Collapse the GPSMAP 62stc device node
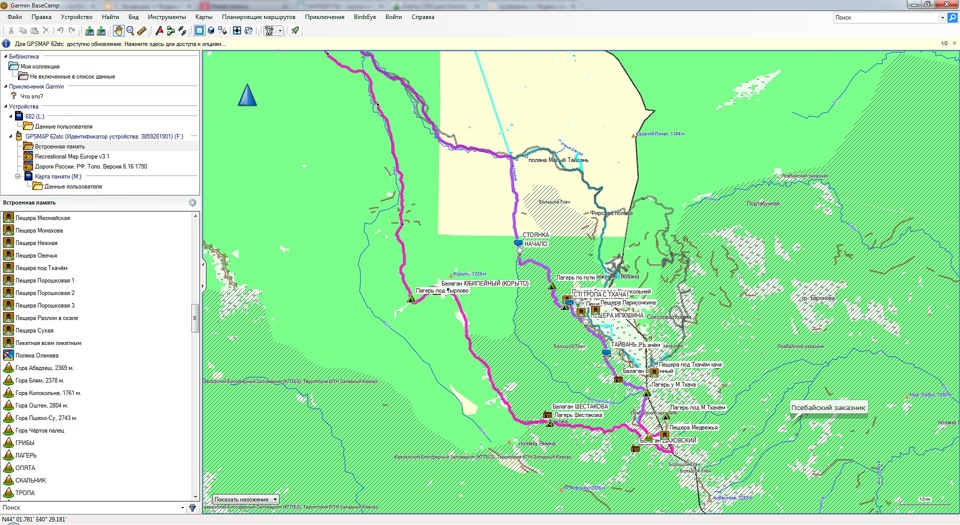960x525 pixels. point(11,136)
